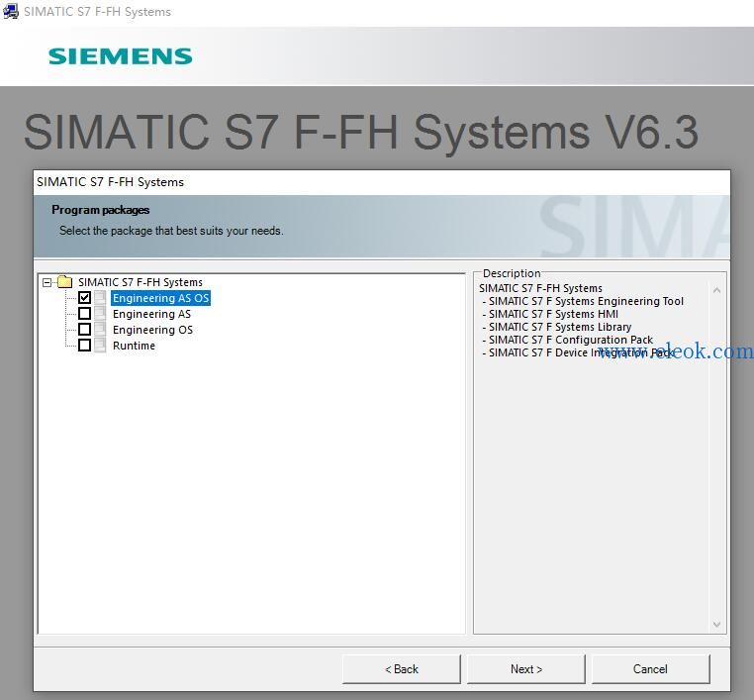Proceed with the Next > button
Screen dimensions: 754x700
click(x=526, y=669)
